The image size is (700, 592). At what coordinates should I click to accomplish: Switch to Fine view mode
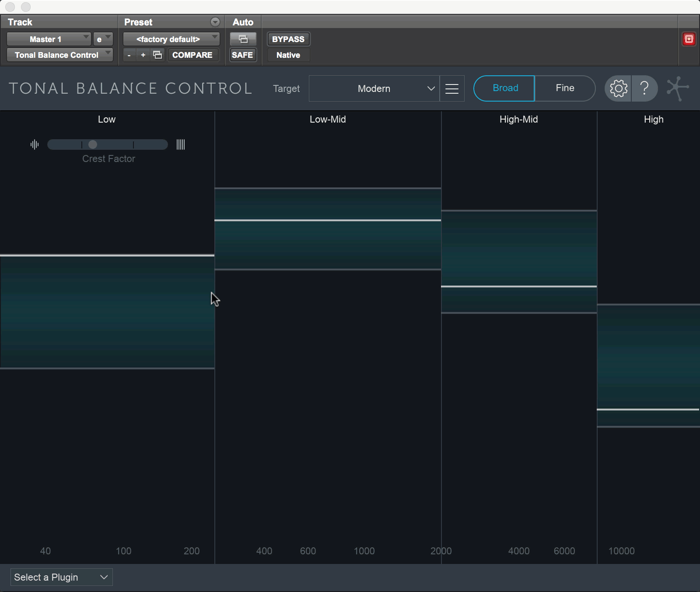tap(565, 88)
